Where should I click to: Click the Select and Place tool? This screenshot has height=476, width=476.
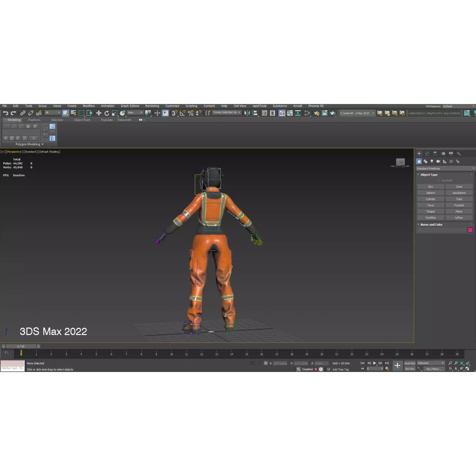123,113
